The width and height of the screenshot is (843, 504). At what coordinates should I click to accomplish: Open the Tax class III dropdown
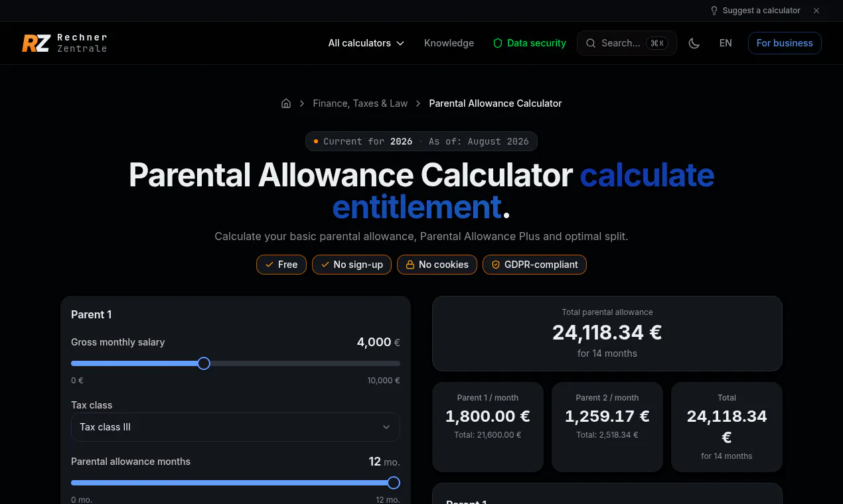coord(236,427)
